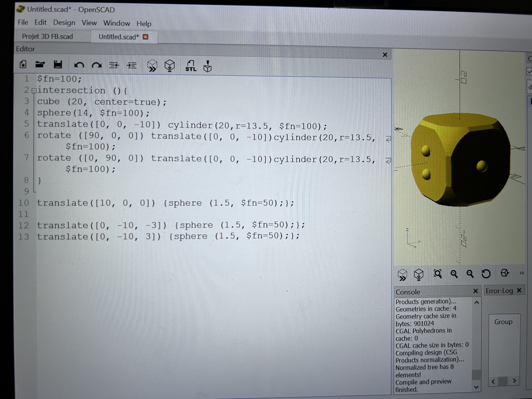Redo the last edit
Image resolution: width=532 pixels, height=399 pixels.
tap(97, 65)
